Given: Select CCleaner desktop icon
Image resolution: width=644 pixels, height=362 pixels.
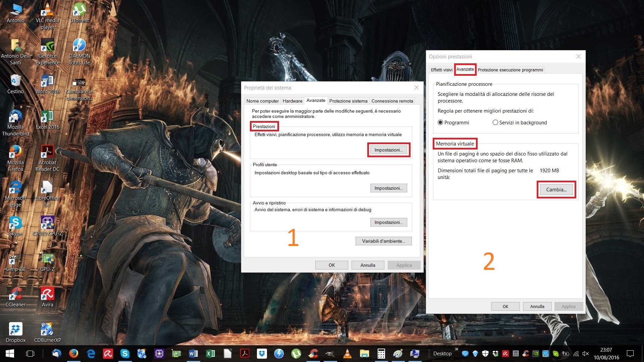Looking at the screenshot, I should click(15, 297).
